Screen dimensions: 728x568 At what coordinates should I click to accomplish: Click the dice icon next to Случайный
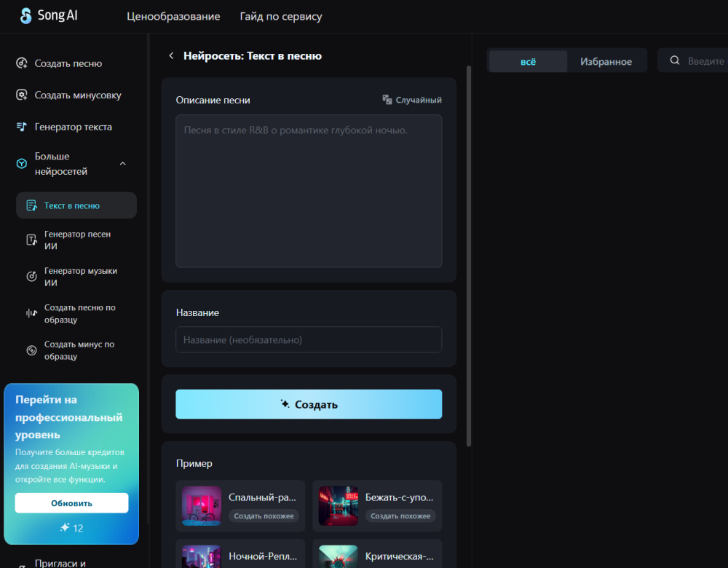point(387,100)
